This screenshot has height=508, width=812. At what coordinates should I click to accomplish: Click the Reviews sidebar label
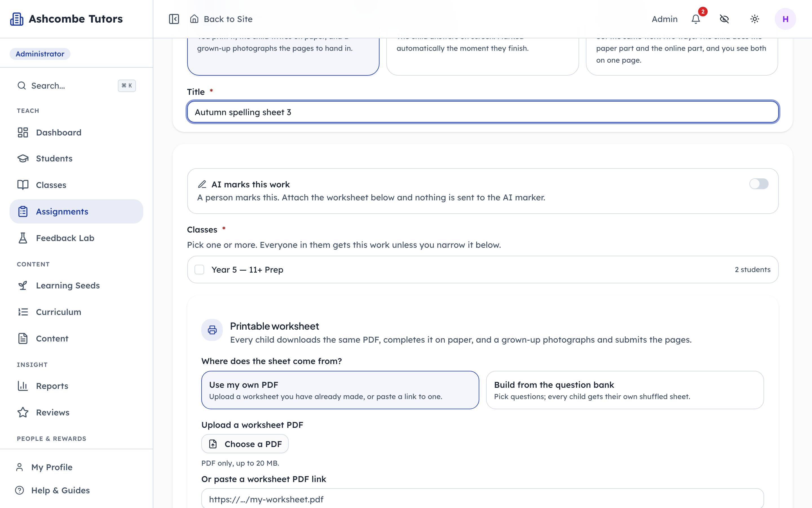(x=53, y=412)
